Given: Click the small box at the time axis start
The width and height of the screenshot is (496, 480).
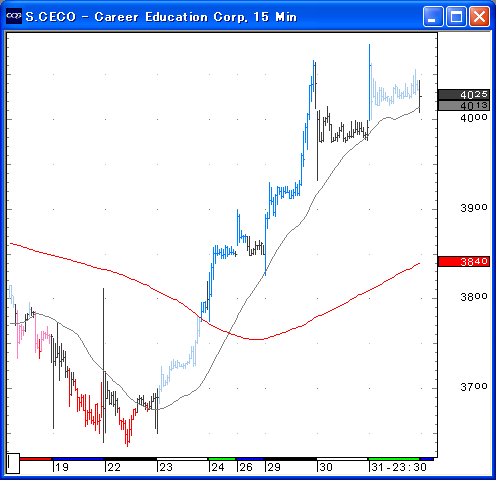Looking at the screenshot, I should pyautogui.click(x=13, y=463).
